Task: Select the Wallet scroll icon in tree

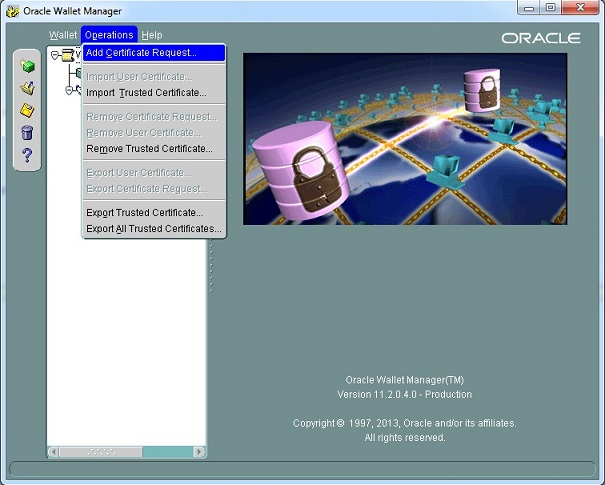Action: (68, 56)
